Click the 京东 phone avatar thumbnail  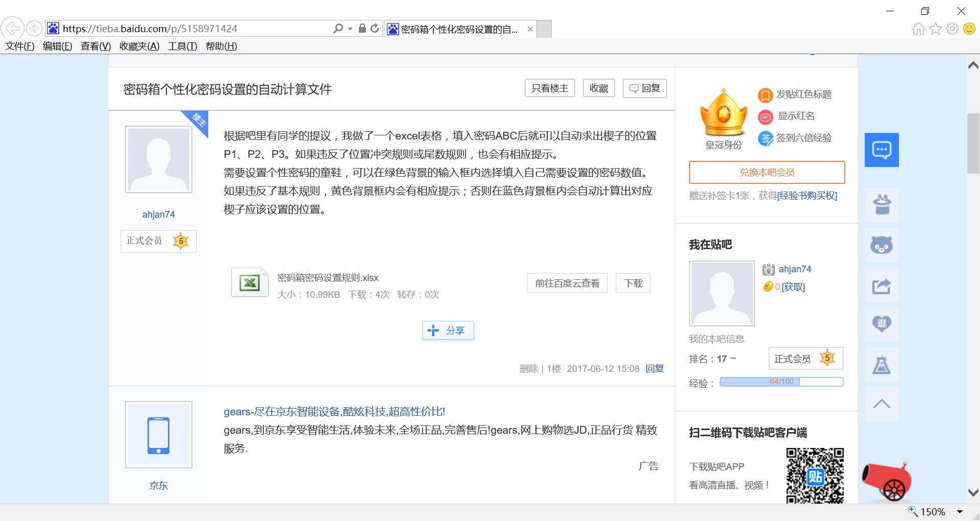click(x=159, y=435)
